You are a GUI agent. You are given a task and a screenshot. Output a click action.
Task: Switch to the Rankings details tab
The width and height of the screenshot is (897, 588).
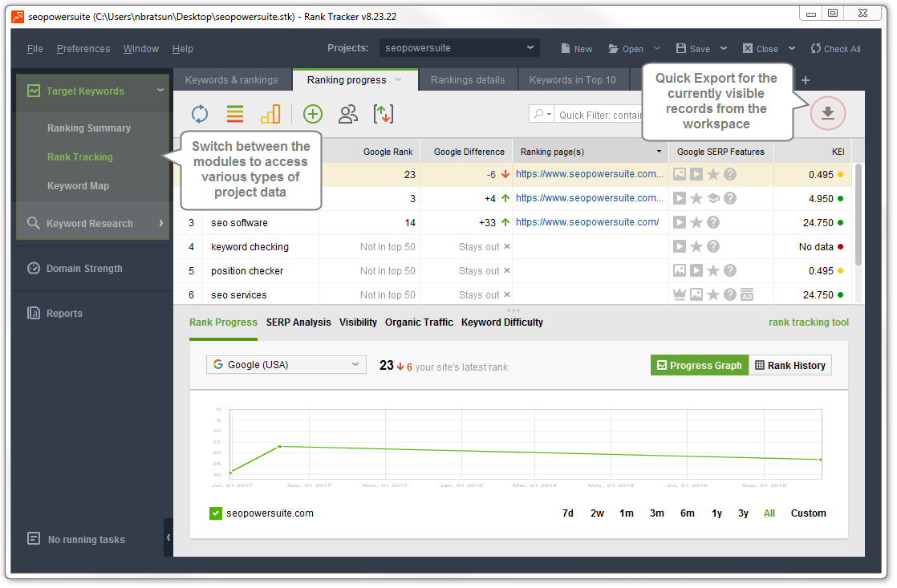468,80
